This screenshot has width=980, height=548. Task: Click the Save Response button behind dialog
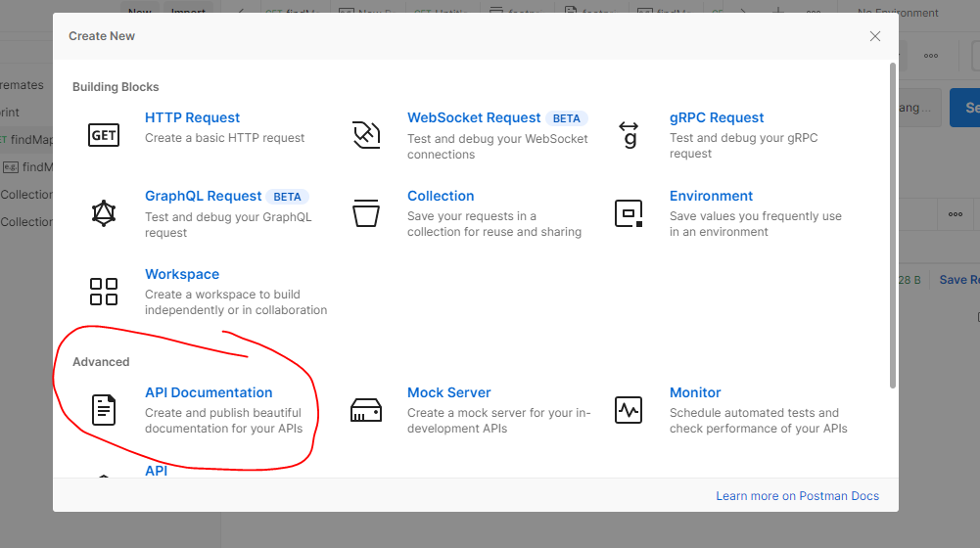tap(958, 280)
